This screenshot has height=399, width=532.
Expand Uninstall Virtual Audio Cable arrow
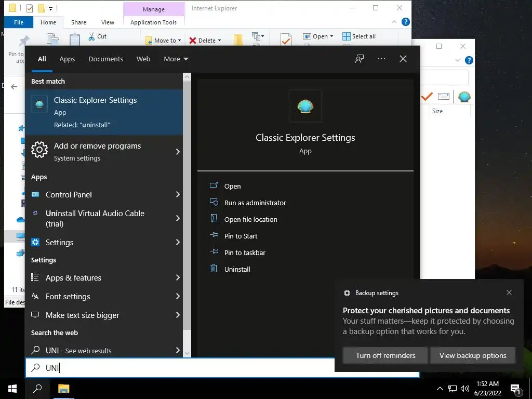click(x=178, y=218)
